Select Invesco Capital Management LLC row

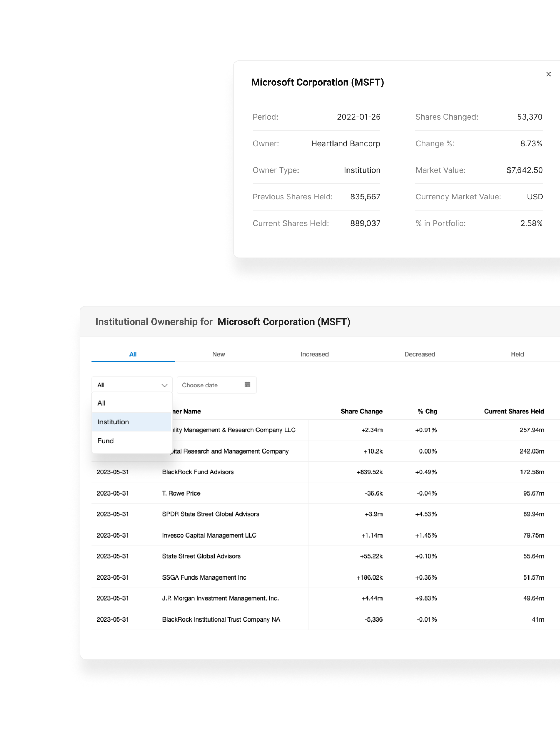pos(209,535)
